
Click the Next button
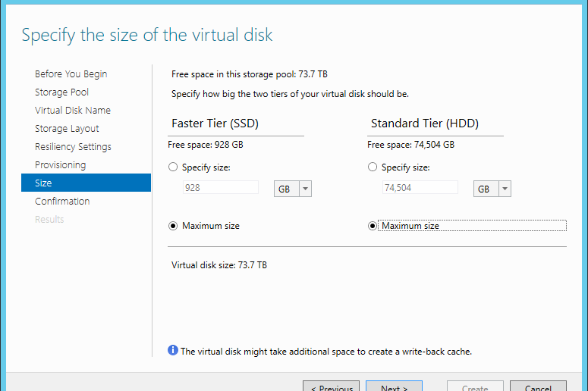[394, 386]
